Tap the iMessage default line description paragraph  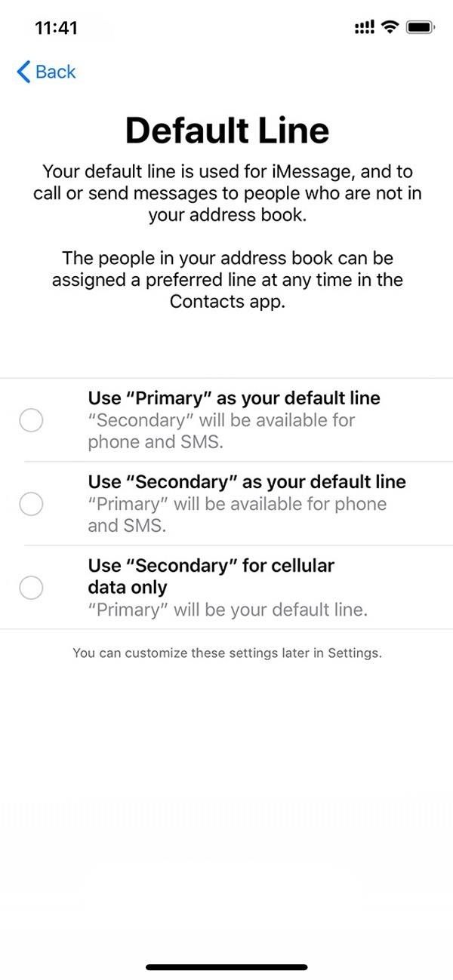coord(226,193)
